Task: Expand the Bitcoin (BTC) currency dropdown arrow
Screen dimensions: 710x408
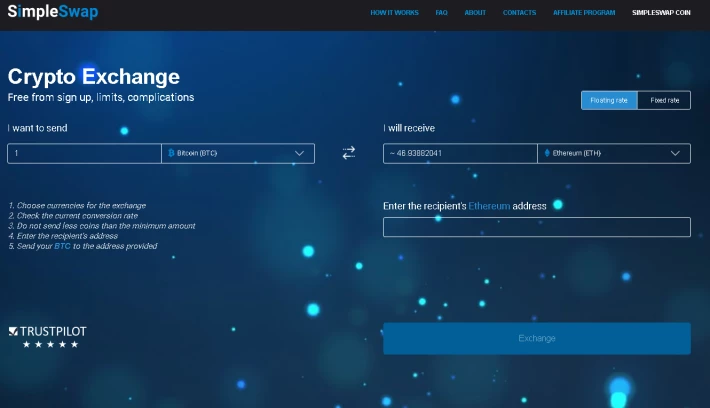Action: [299, 153]
